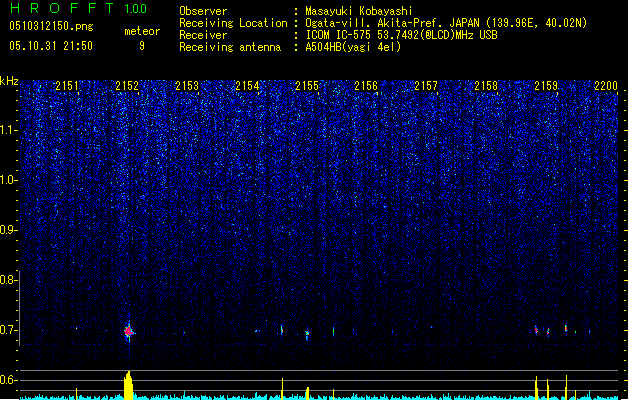Click the 1.0 kHz axis tick label

[9, 180]
